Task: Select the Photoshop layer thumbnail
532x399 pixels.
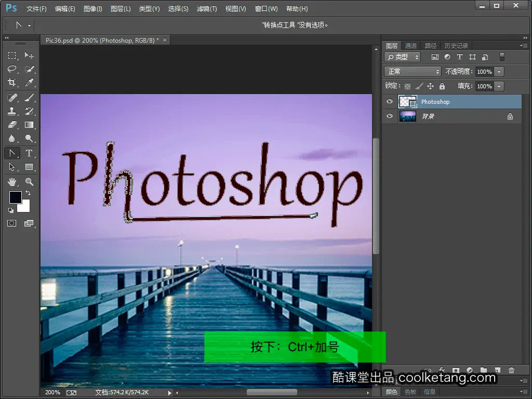Action: [407, 101]
